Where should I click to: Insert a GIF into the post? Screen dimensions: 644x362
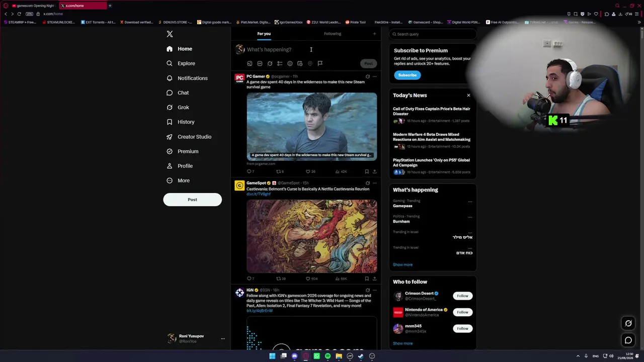[x=260, y=63]
